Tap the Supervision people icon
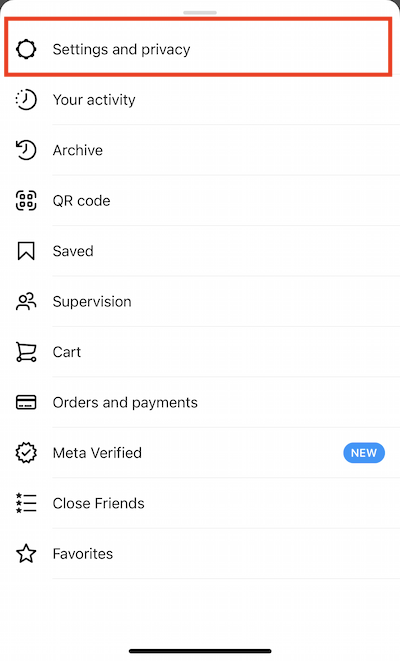Screen dimensions: 400x661 pos(26,301)
